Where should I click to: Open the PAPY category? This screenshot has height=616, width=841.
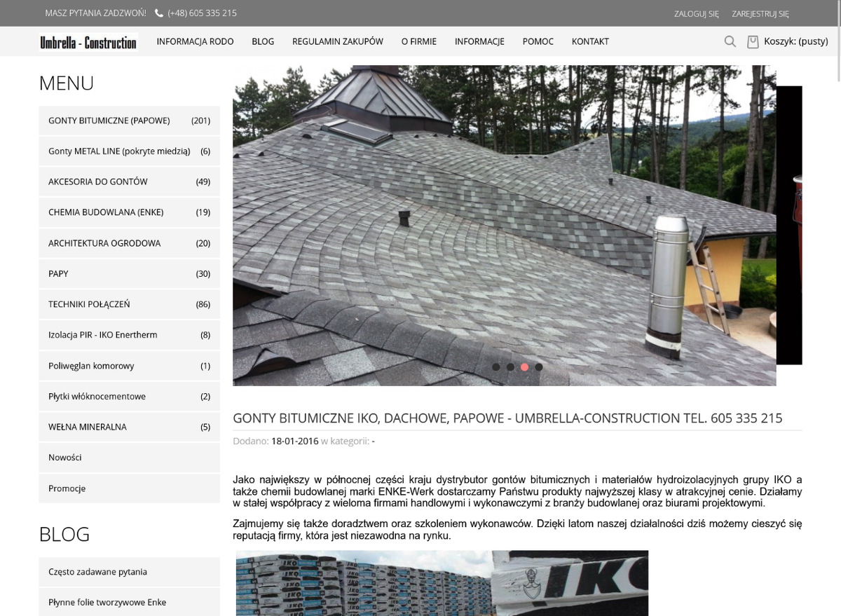(130, 273)
